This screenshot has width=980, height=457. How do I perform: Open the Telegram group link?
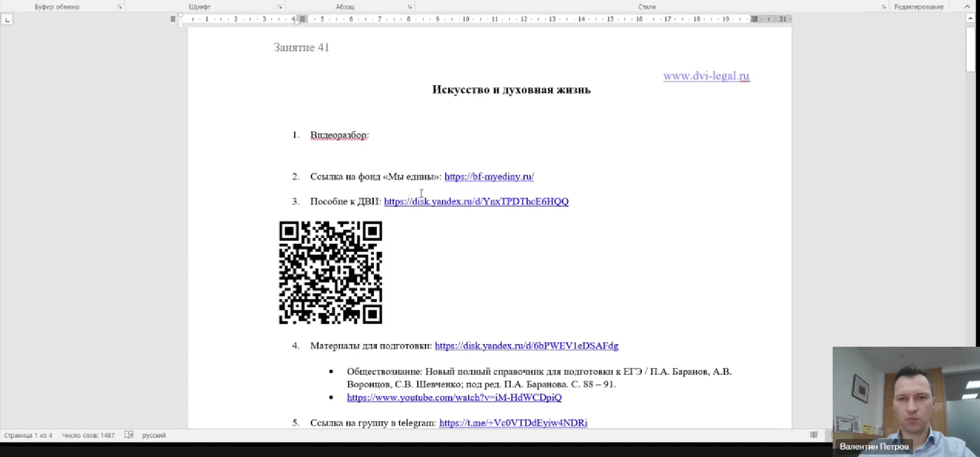(x=513, y=423)
